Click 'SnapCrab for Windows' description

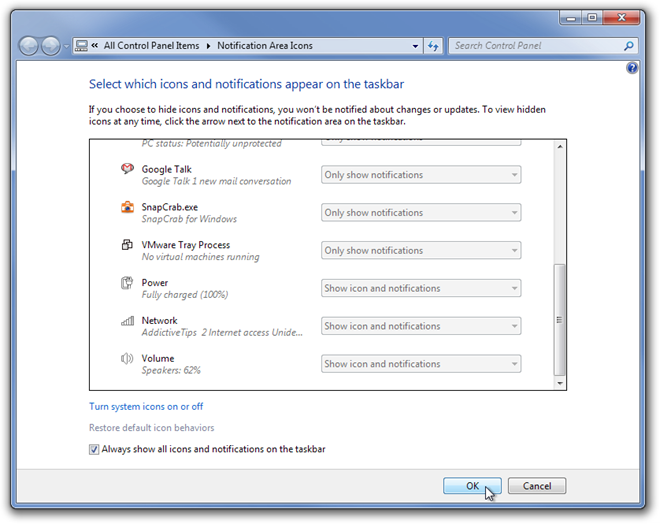[189, 219]
